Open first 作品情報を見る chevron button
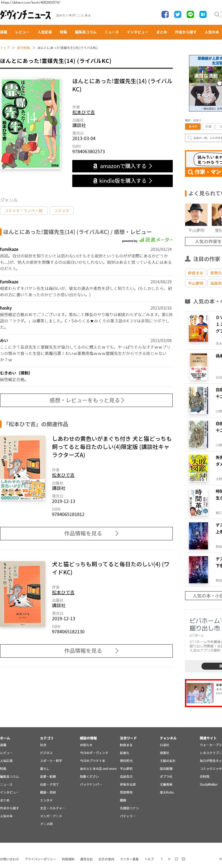Screen dimensions: 222x868 86,533
